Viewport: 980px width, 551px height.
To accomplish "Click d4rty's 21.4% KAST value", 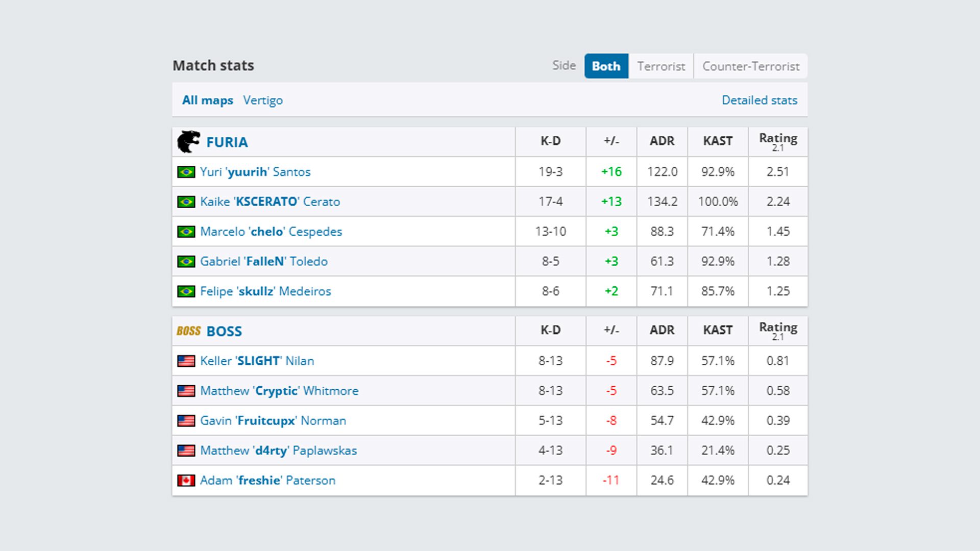I will 718,450.
